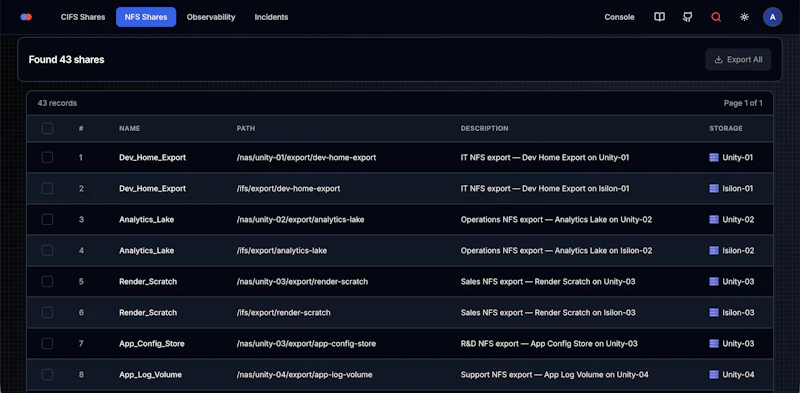Open the user avatar A menu

click(x=772, y=17)
